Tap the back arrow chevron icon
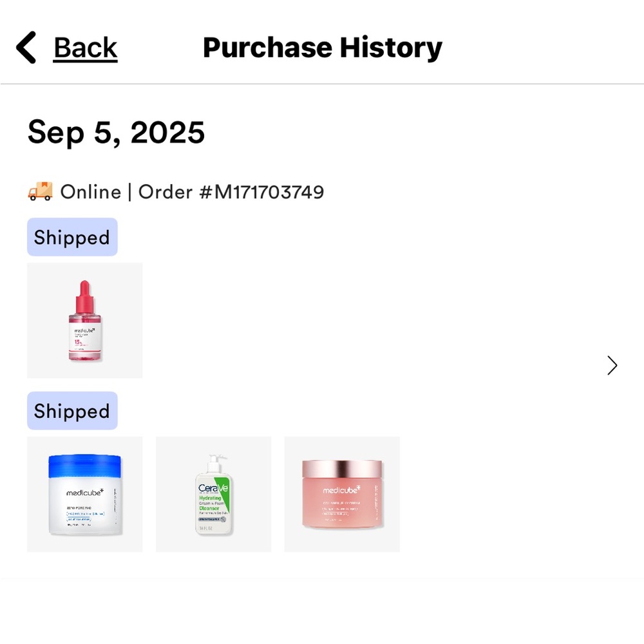This screenshot has width=644, height=644. click(x=26, y=47)
